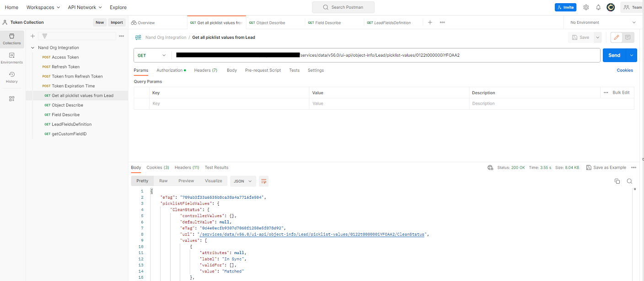Switch to the Authorization request tab
This screenshot has width=644, height=281.
[x=171, y=70]
